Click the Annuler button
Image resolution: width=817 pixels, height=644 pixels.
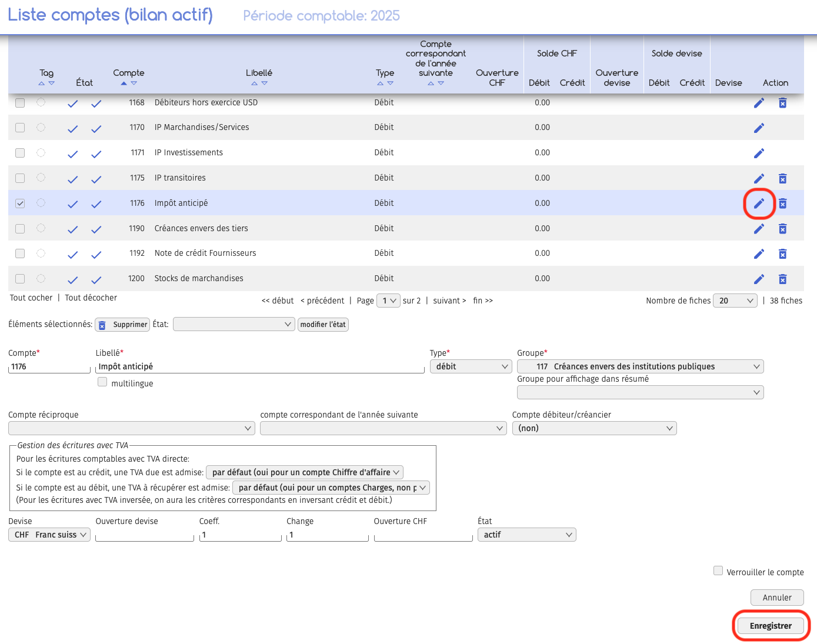[776, 598]
